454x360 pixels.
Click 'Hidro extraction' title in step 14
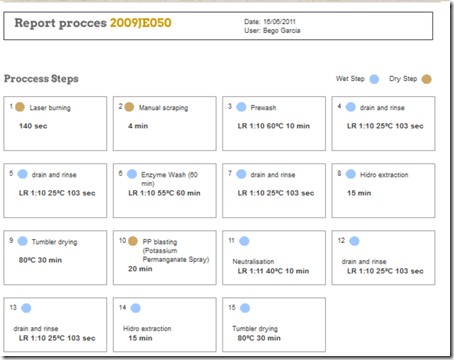coord(147,329)
